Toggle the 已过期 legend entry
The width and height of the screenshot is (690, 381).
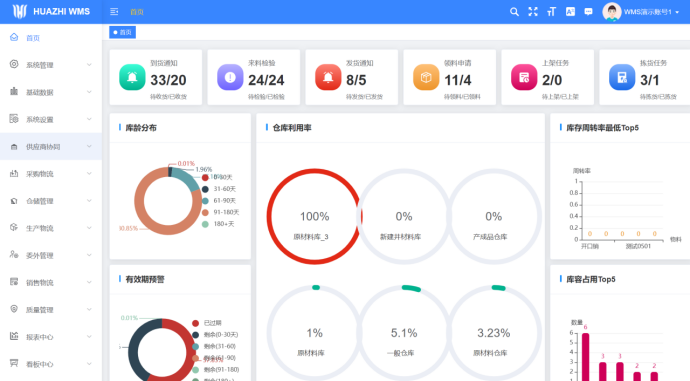[x=207, y=323]
